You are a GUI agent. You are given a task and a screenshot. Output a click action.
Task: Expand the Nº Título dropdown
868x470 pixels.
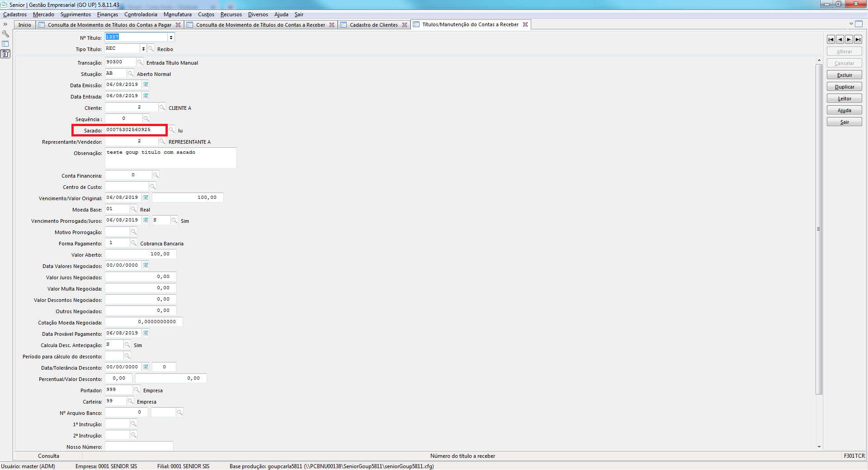click(171, 38)
